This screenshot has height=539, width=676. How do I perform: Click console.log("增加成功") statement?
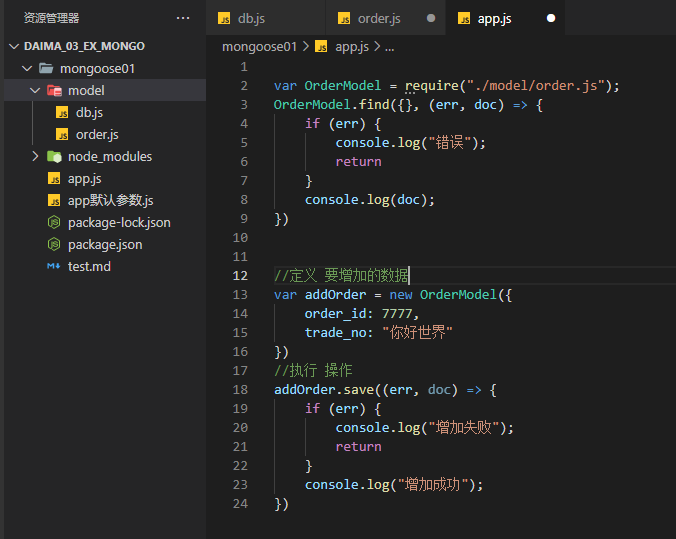394,485
